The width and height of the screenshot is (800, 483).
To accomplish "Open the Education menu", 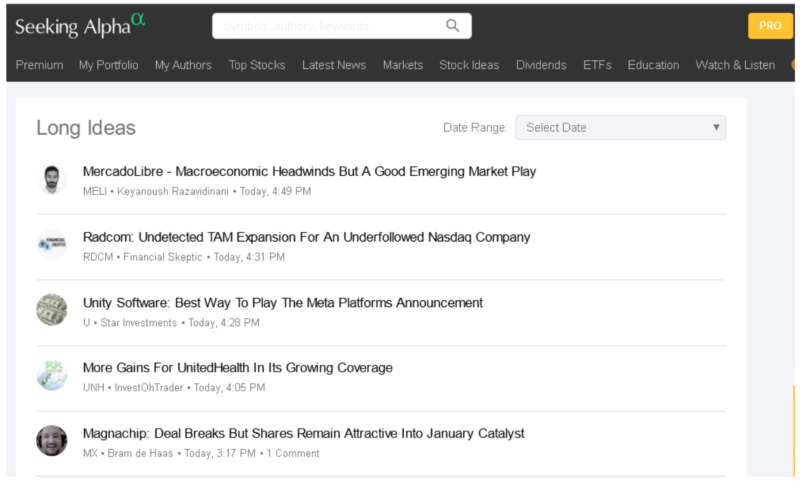I will coord(653,65).
